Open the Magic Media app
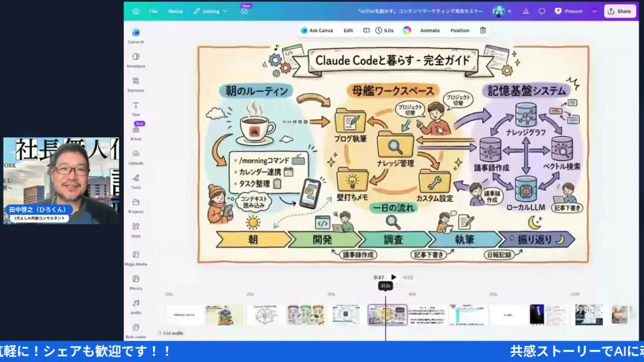Viewport: 644px width, 362px height. click(136, 255)
